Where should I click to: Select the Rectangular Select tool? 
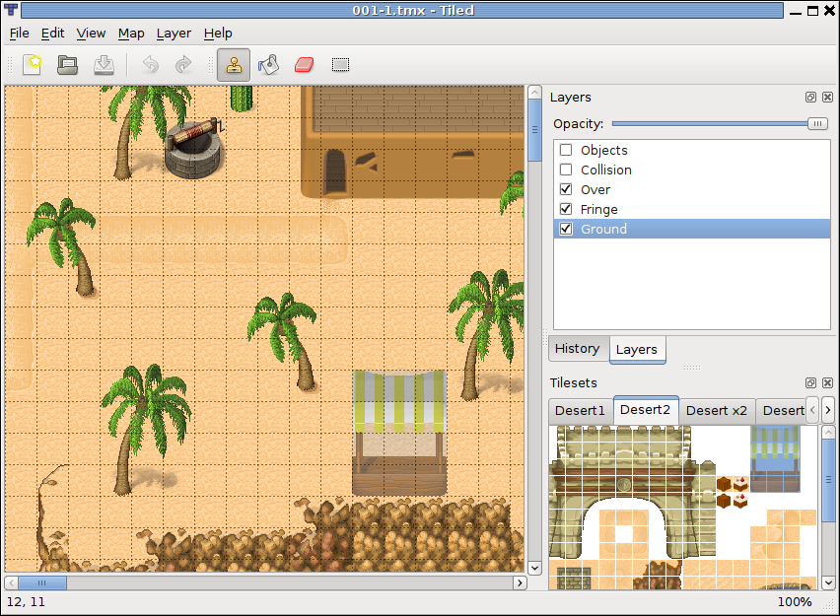pyautogui.click(x=340, y=65)
